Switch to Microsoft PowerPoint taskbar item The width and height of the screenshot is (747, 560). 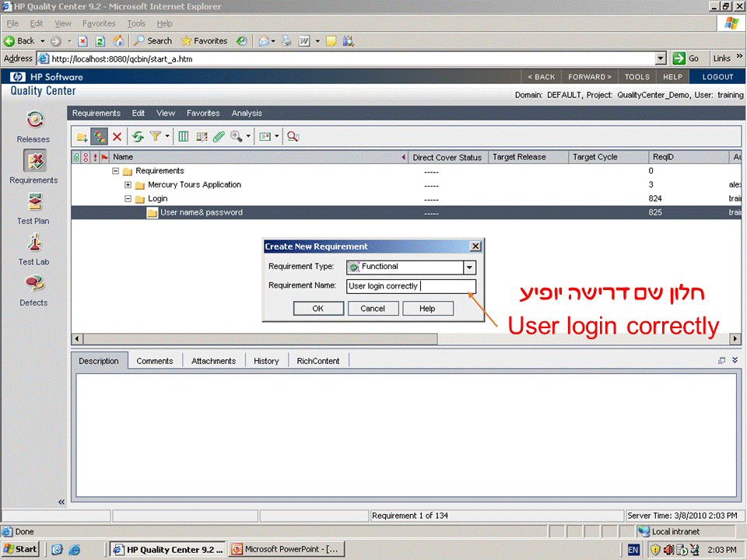point(286,549)
